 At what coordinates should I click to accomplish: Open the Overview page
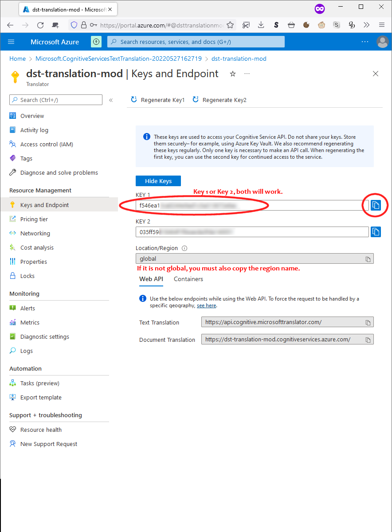point(32,116)
